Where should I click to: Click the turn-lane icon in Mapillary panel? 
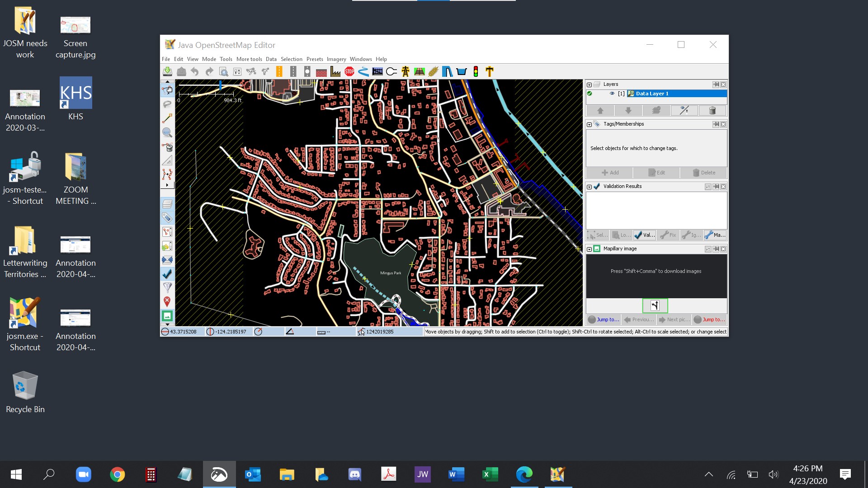655,305
